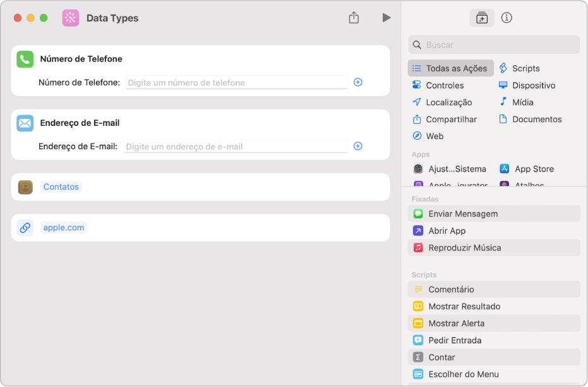Screen dimensions: 588x387
Task: Open the Controles category
Action: [x=438, y=85]
